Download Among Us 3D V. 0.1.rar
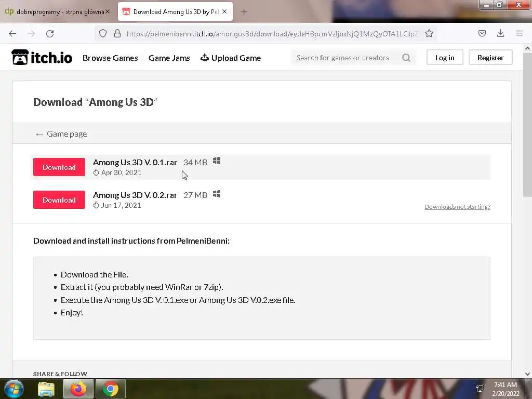Screen dimensions: 532x399 point(59,167)
